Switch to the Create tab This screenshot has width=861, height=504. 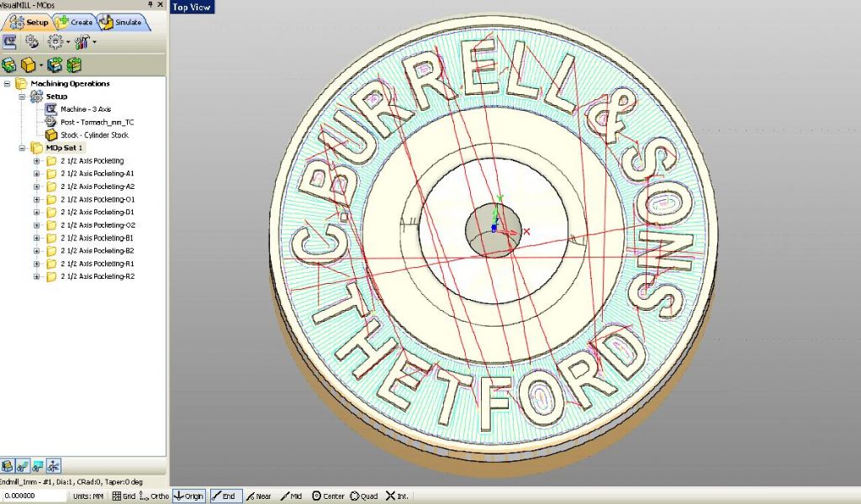pyautogui.click(x=75, y=22)
